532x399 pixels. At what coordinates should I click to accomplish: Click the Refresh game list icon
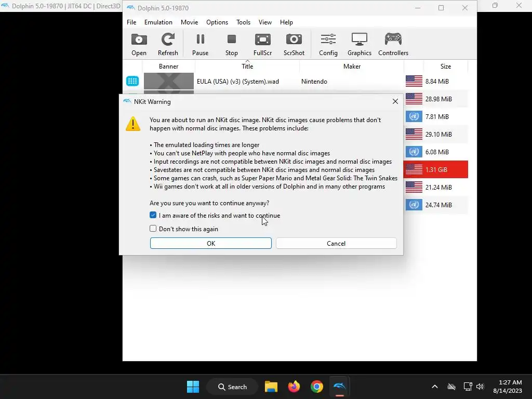(x=168, y=44)
